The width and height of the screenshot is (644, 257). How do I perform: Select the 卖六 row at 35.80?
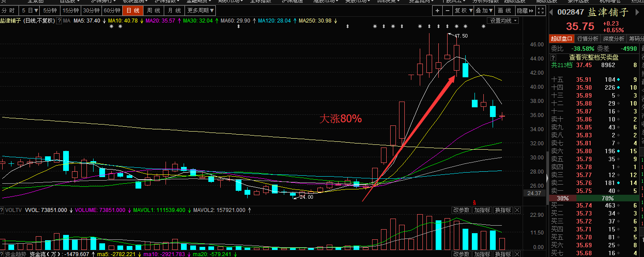point(594,151)
